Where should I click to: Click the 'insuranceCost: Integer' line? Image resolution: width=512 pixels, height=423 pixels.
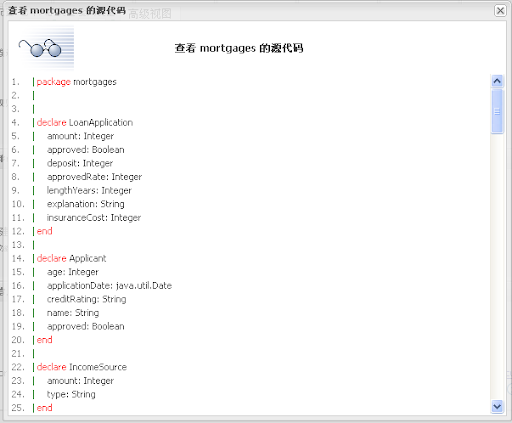94,218
